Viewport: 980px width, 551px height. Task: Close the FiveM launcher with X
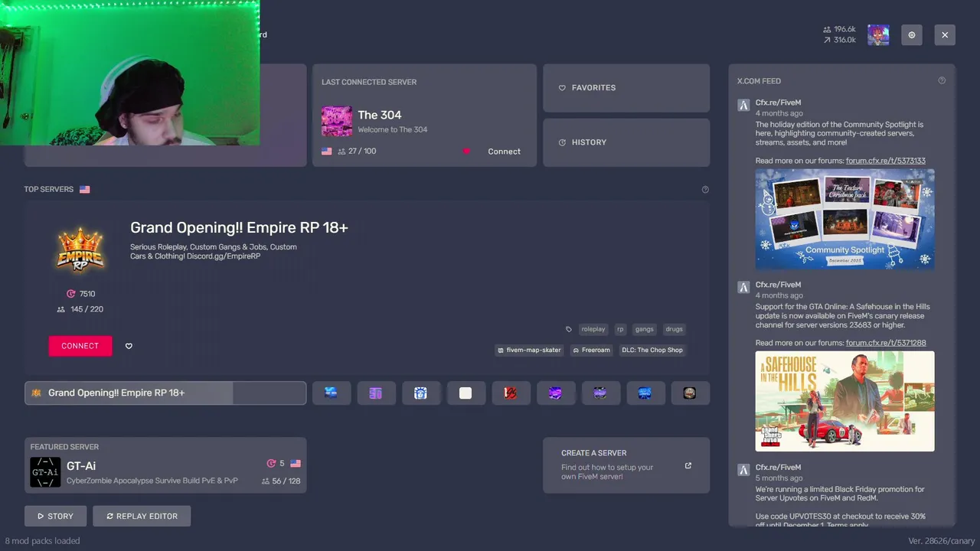945,35
